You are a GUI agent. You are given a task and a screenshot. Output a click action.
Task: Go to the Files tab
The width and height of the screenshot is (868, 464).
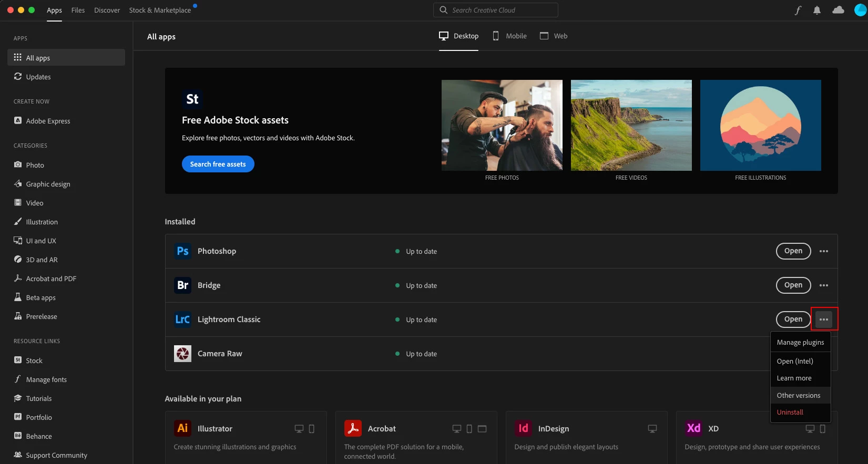point(78,10)
